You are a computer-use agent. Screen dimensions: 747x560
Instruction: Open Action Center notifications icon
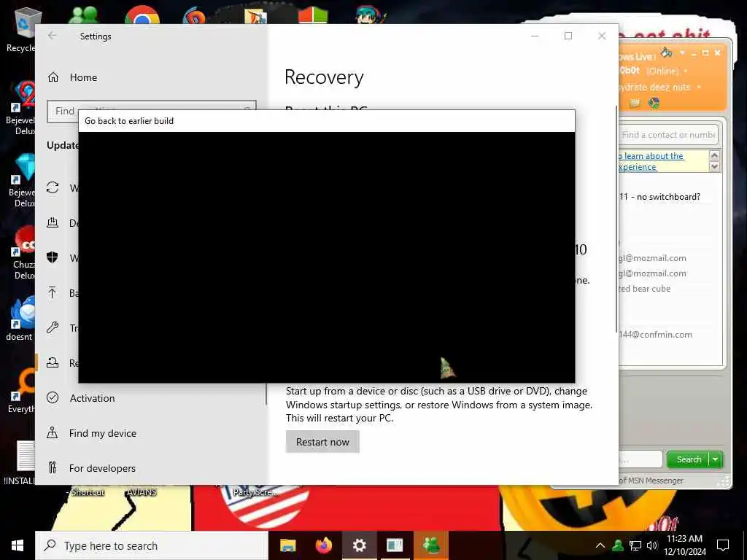pos(723,545)
